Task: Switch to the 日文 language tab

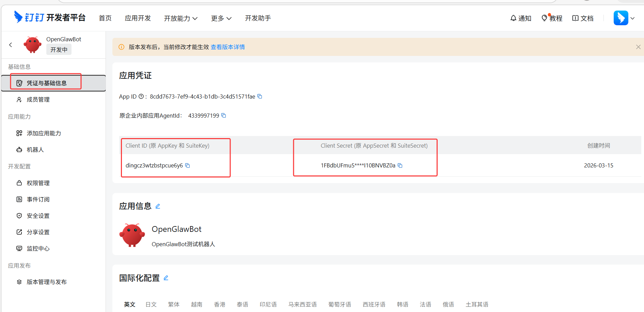Action: 151,304
